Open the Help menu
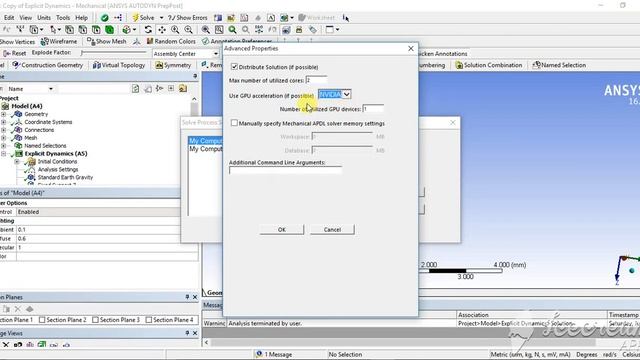 point(82,18)
